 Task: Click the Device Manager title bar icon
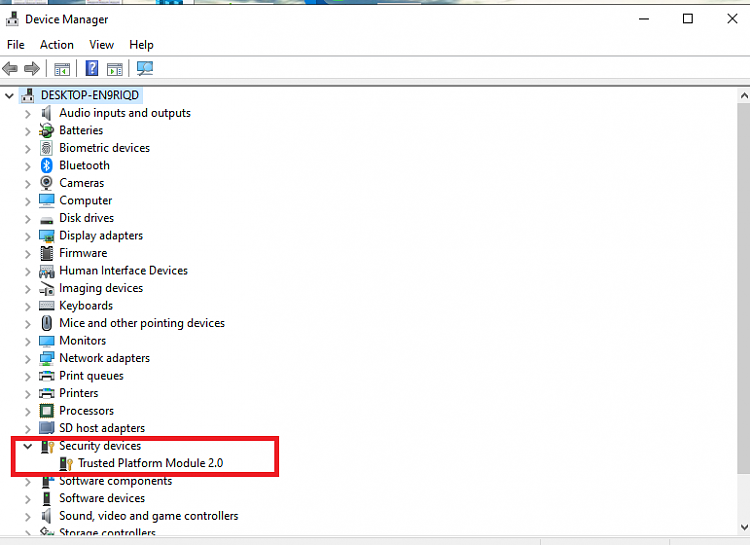coord(12,19)
